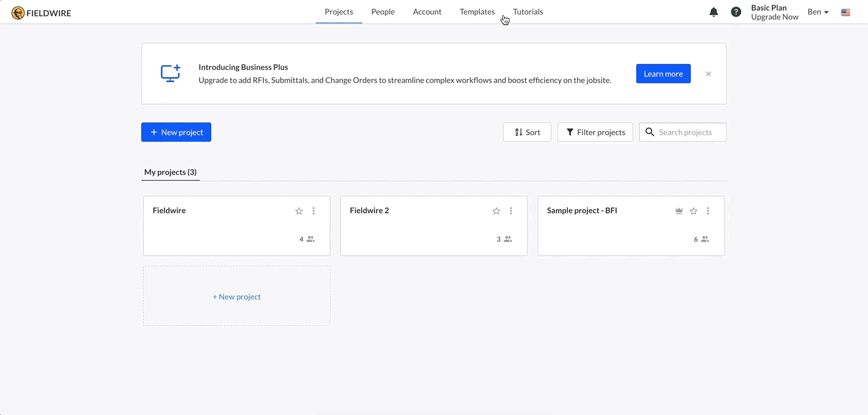Image resolution: width=868 pixels, height=415 pixels.
Task: Click the crown icon on Sample project - BFI
Action: (x=679, y=211)
